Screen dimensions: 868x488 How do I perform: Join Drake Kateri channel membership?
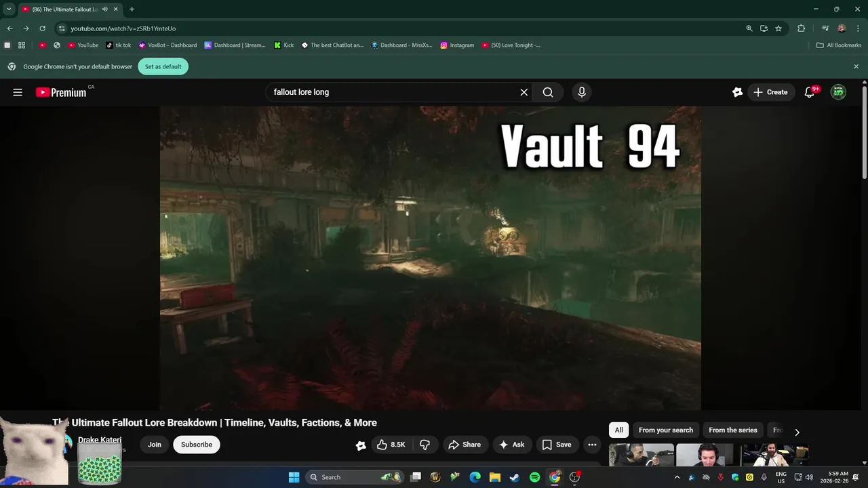point(155,445)
